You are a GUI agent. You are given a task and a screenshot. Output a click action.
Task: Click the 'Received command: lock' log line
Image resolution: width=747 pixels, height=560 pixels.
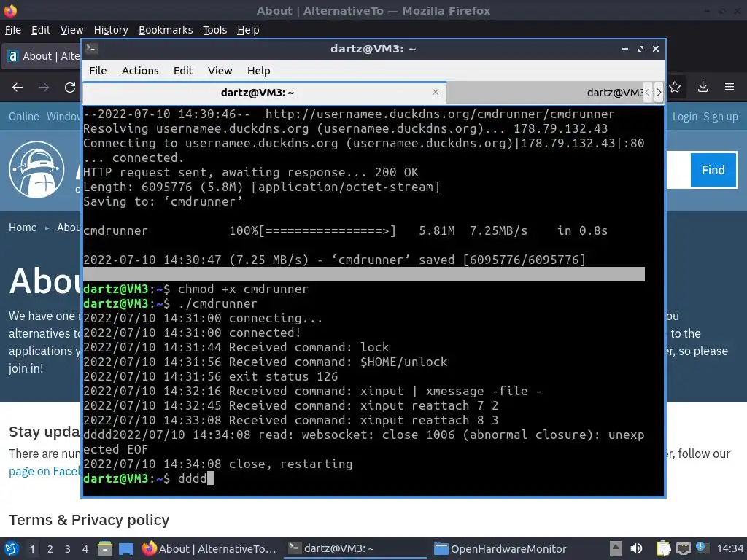click(236, 347)
